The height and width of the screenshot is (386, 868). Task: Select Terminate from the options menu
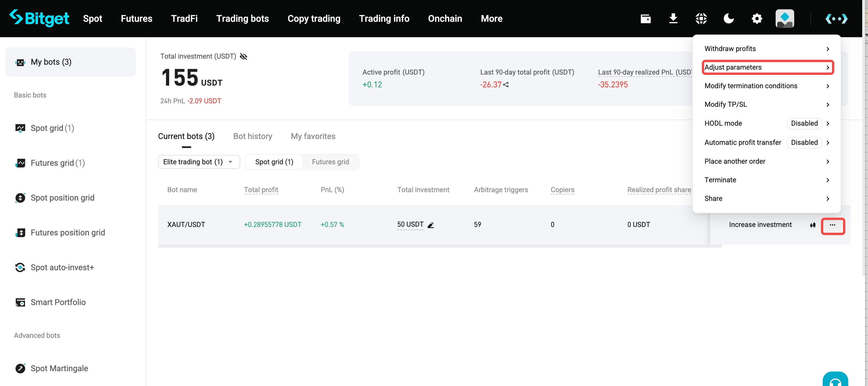coord(720,180)
